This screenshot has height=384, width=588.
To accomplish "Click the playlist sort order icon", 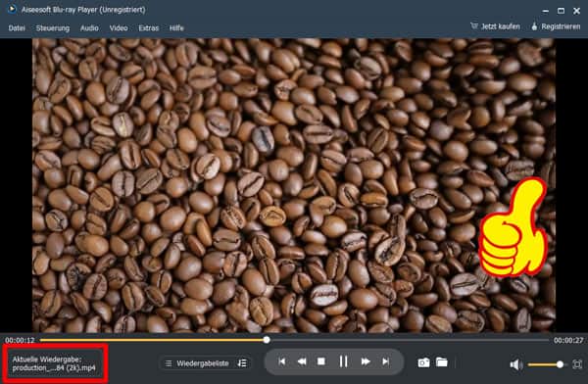I will 242,363.
